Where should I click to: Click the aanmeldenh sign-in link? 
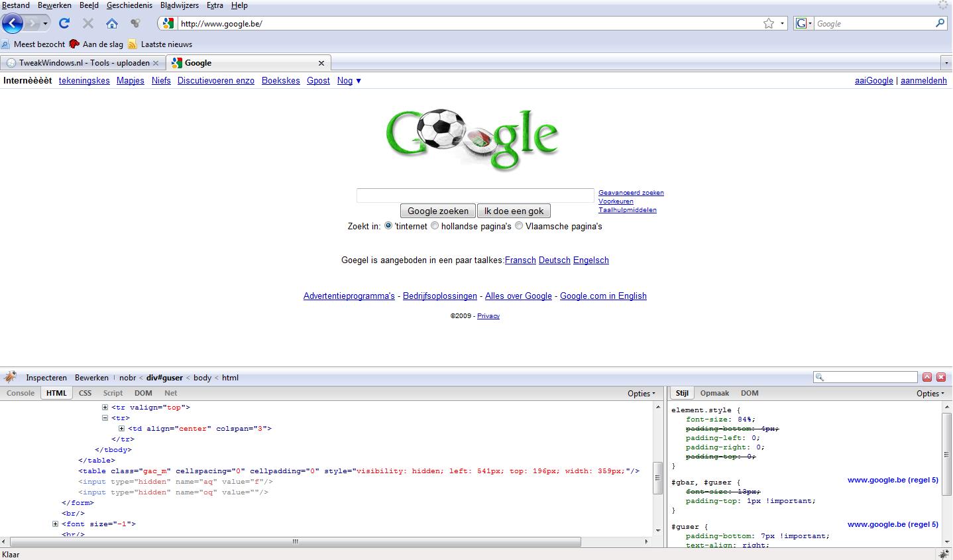(923, 81)
